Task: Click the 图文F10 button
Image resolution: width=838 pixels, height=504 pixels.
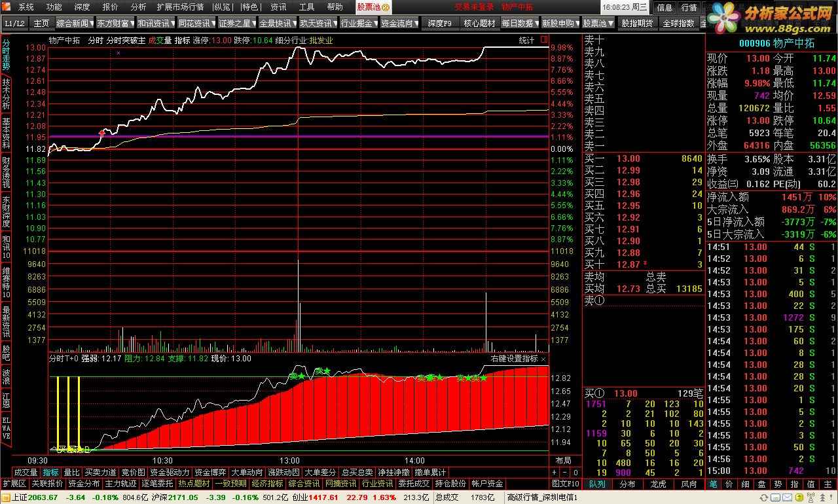Action: [566, 484]
